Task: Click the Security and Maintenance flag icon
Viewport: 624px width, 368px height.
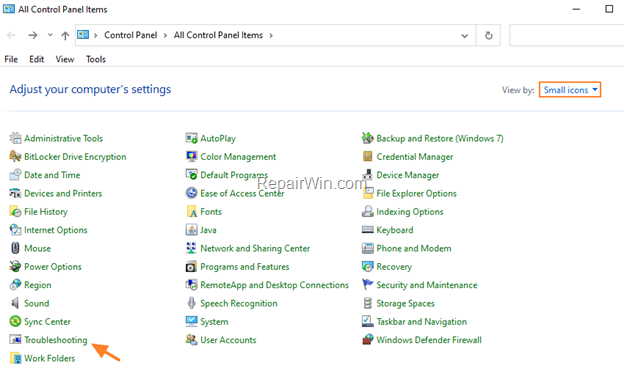Action: [367, 284]
